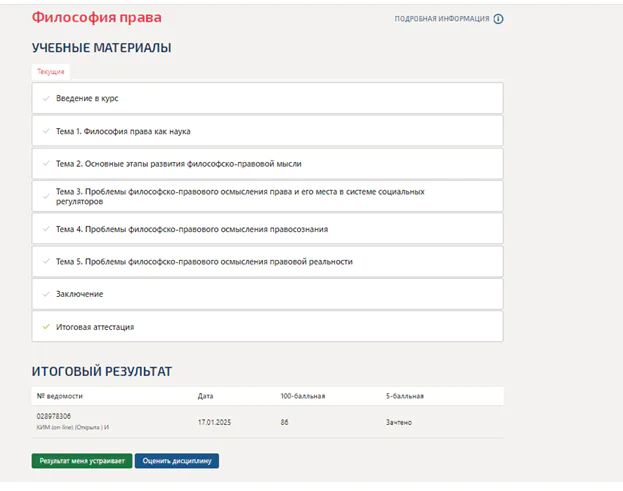Expand Тема 2 on философско-правовой мысли
Viewport: 623px width, 491px height.
click(267, 164)
